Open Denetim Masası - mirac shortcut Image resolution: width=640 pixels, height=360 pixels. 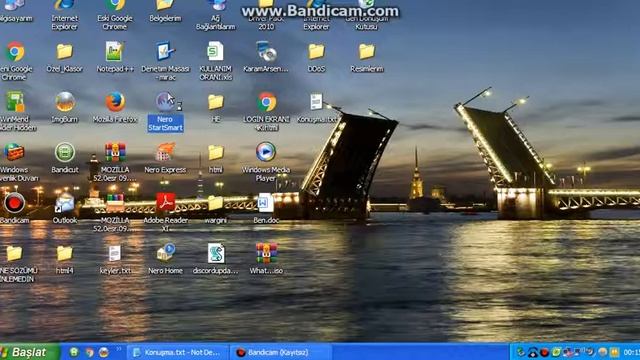pos(165,61)
